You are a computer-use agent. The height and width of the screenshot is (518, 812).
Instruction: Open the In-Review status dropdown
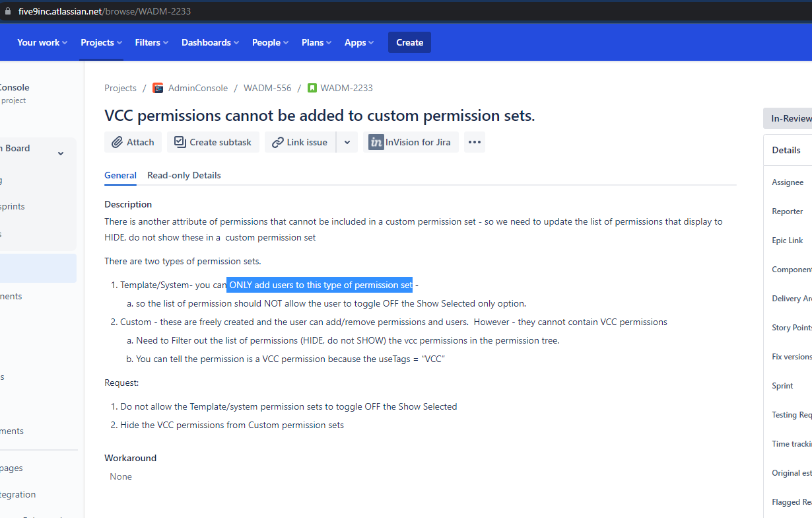(x=790, y=118)
